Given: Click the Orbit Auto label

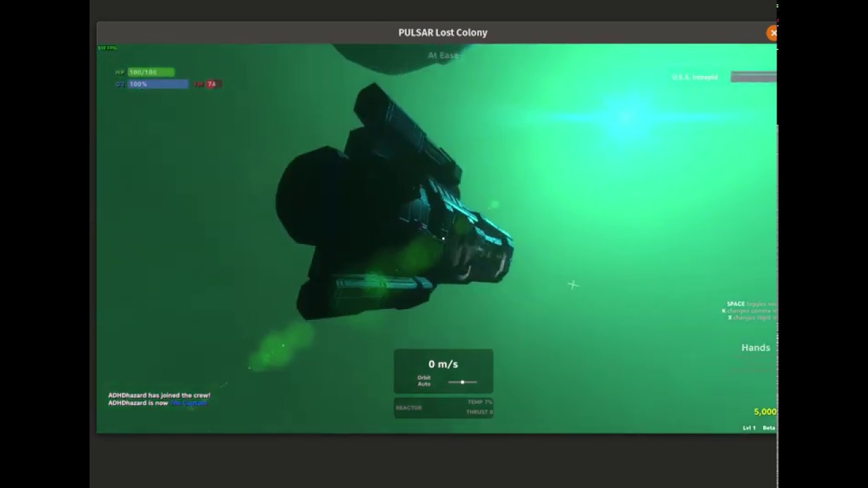Looking at the screenshot, I should (424, 381).
